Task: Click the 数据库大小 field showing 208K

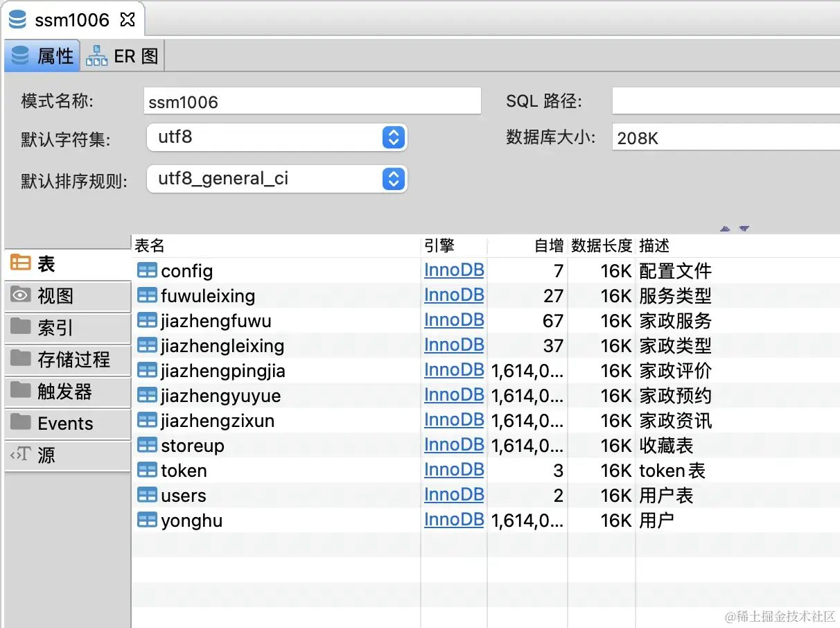Action: click(726, 137)
